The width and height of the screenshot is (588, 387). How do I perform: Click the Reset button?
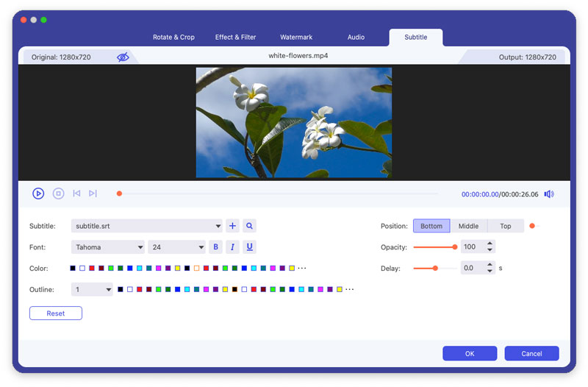[56, 313]
